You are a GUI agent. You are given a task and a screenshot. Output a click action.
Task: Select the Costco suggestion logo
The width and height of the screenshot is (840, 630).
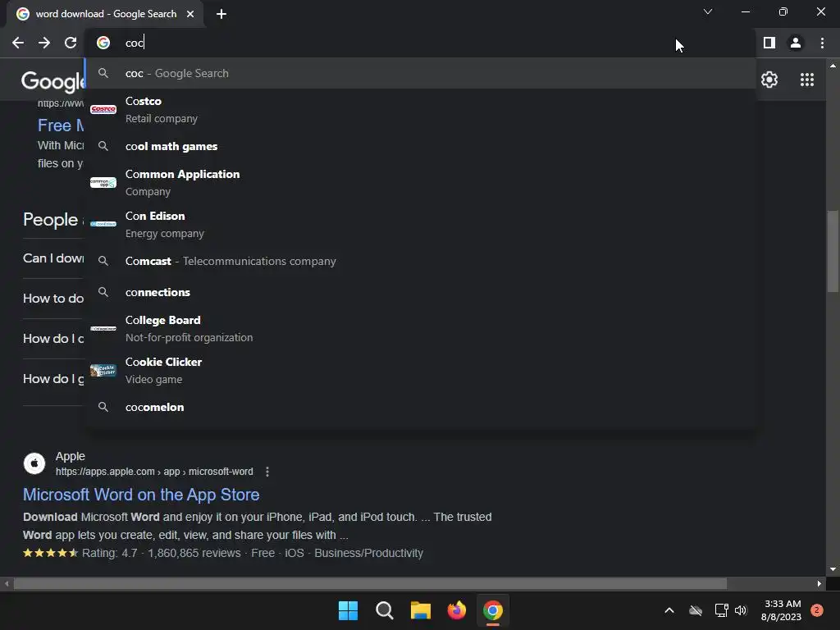103,109
